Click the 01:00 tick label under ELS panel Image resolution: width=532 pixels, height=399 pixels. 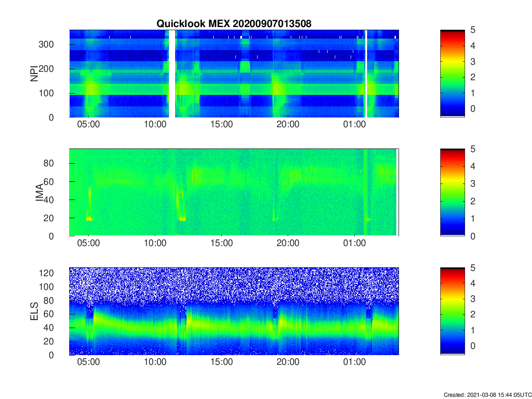point(355,362)
